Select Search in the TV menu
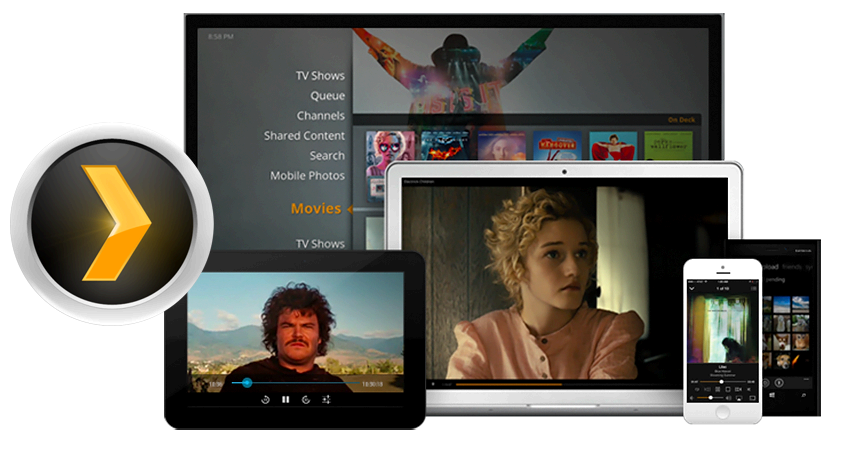Image resolution: width=850 pixels, height=450 pixels. coord(327,156)
